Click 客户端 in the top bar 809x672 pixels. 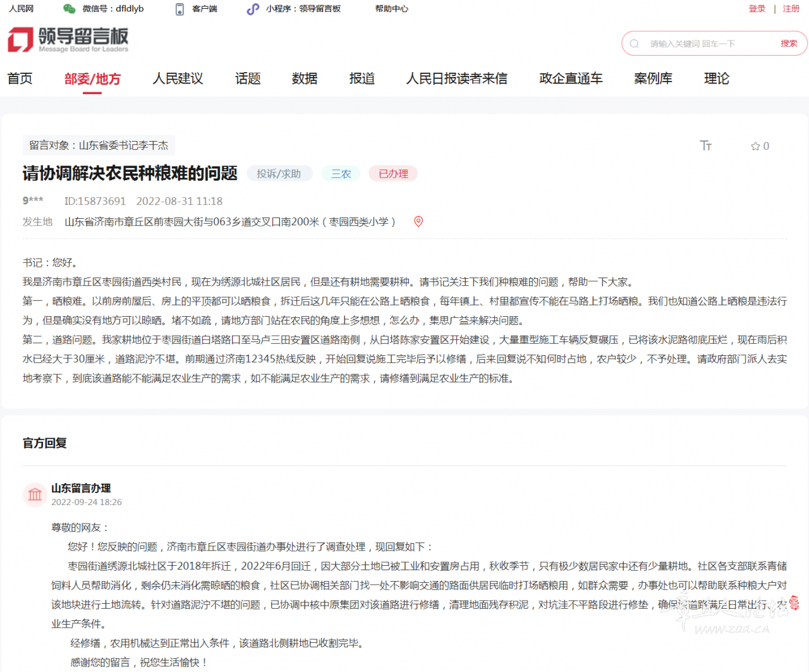[205, 9]
